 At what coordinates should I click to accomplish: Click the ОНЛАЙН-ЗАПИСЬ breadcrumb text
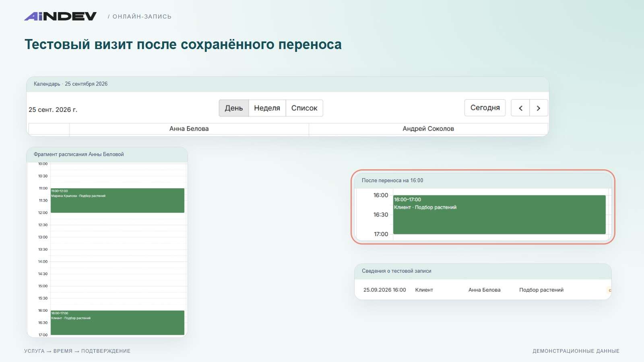pyautogui.click(x=142, y=16)
